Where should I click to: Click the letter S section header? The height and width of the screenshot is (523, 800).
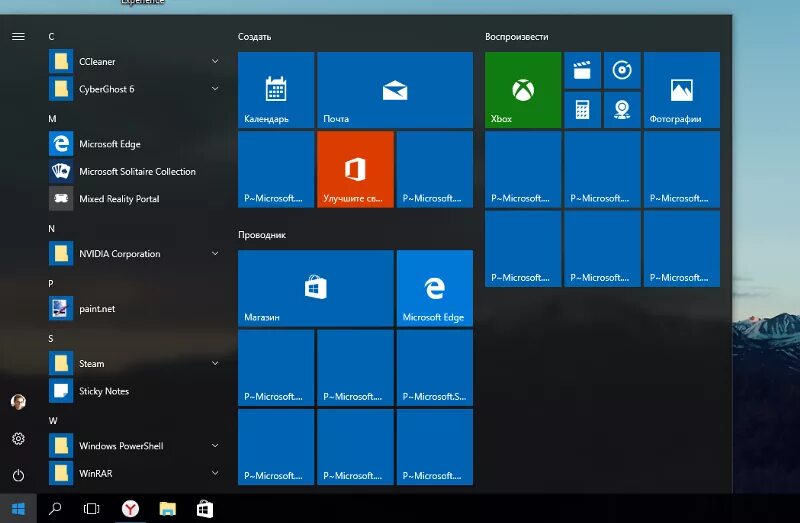coord(51,339)
